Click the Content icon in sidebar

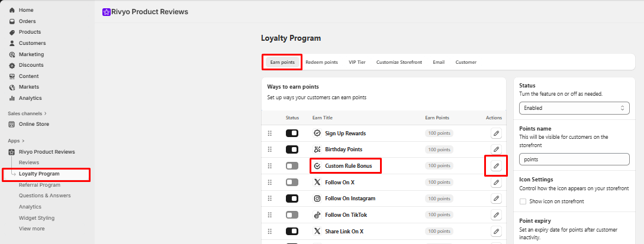(x=12, y=76)
